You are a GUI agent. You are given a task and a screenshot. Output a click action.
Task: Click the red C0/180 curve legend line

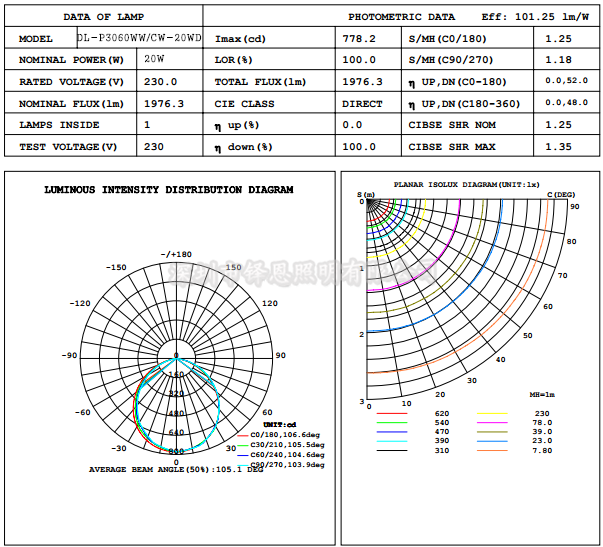click(x=242, y=435)
